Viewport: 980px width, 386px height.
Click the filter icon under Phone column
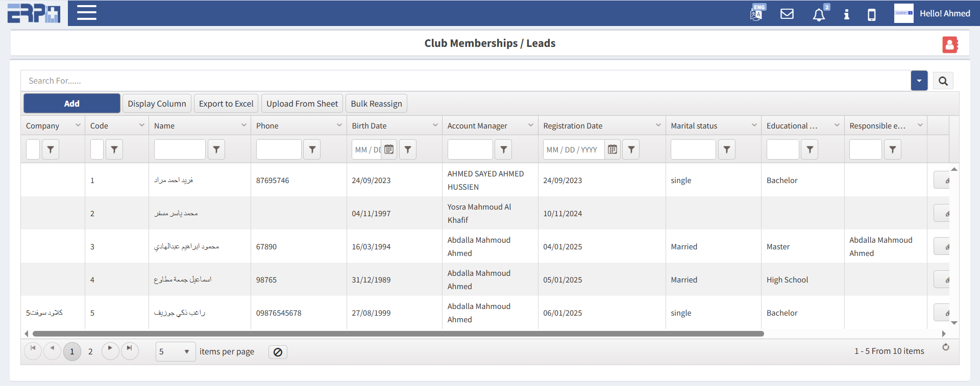[x=312, y=149]
